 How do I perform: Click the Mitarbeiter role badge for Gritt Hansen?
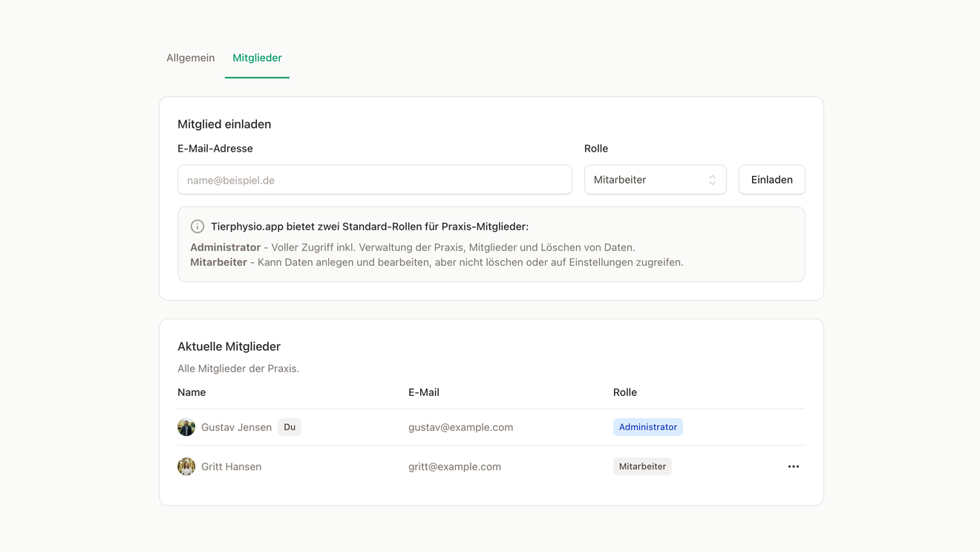642,467
